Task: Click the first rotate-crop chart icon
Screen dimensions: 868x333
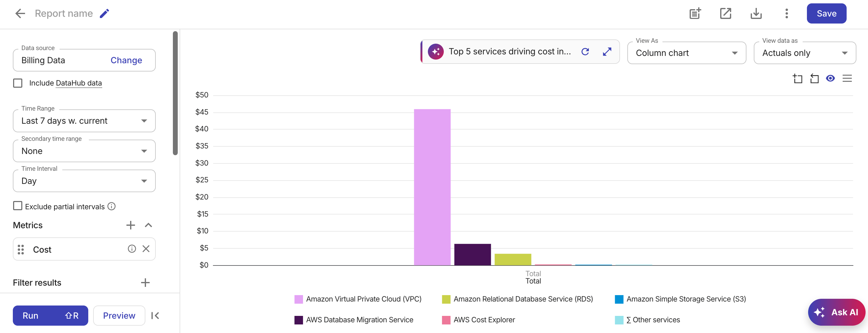Action: (797, 79)
